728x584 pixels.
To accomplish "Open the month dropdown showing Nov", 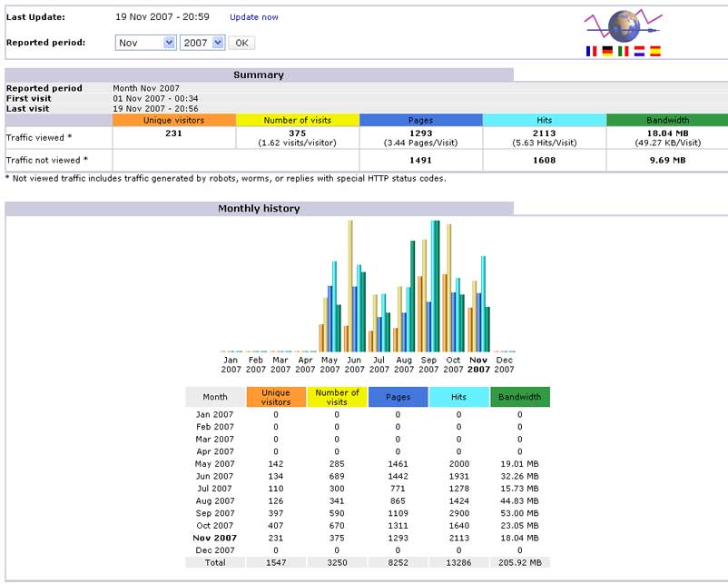I will [145, 43].
